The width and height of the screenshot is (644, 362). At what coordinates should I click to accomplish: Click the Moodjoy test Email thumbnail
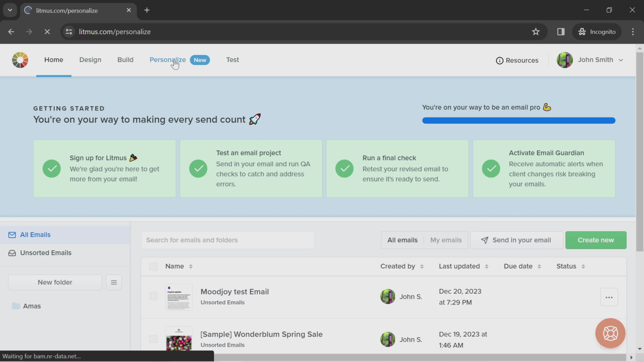pyautogui.click(x=179, y=297)
